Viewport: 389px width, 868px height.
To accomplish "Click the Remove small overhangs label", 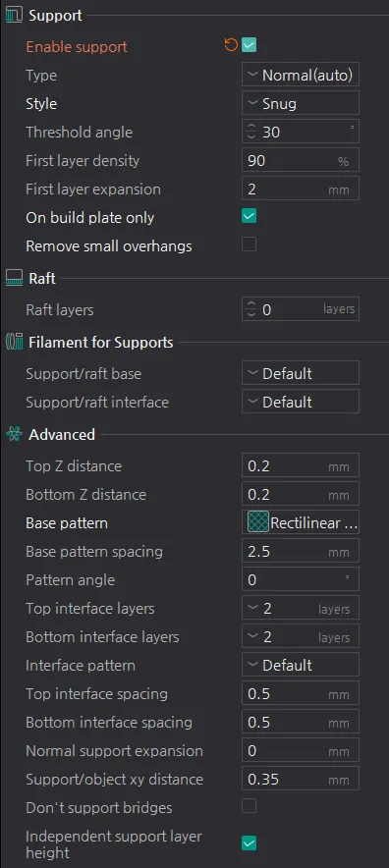I will coord(109,245).
